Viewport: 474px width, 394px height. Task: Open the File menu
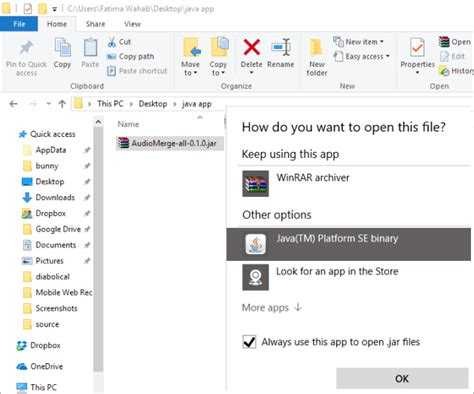[x=19, y=24]
